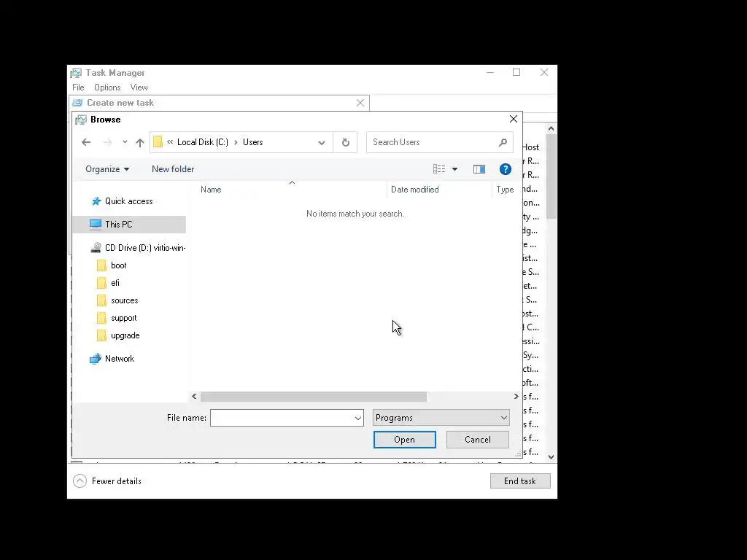The height and width of the screenshot is (560, 747).
Task: Go up one folder level
Action: [x=139, y=142]
